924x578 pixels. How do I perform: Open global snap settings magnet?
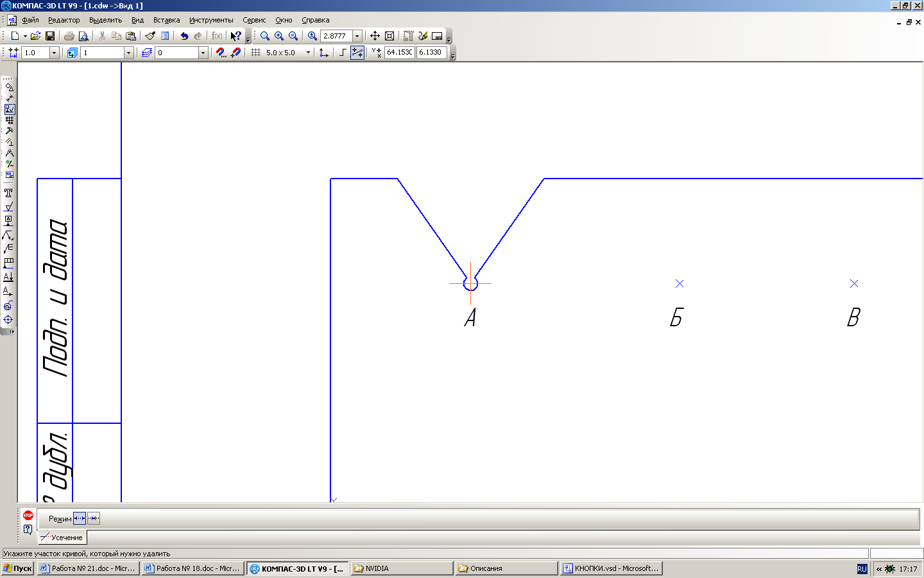(x=221, y=53)
